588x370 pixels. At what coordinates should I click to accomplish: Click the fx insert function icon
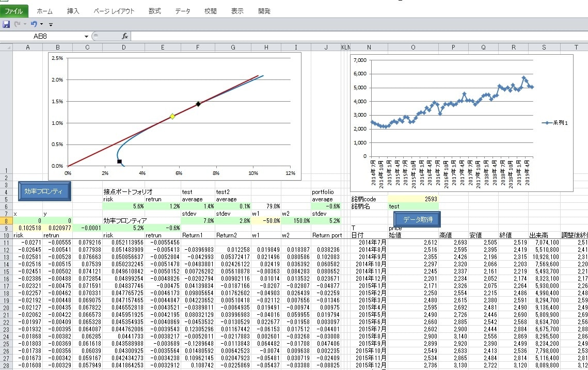124,36
